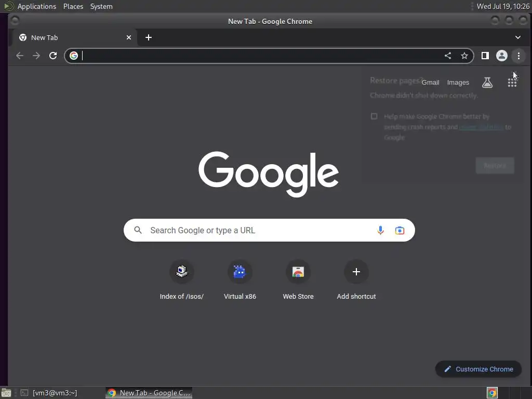
Task: Click the Images link
Action: coord(458,83)
